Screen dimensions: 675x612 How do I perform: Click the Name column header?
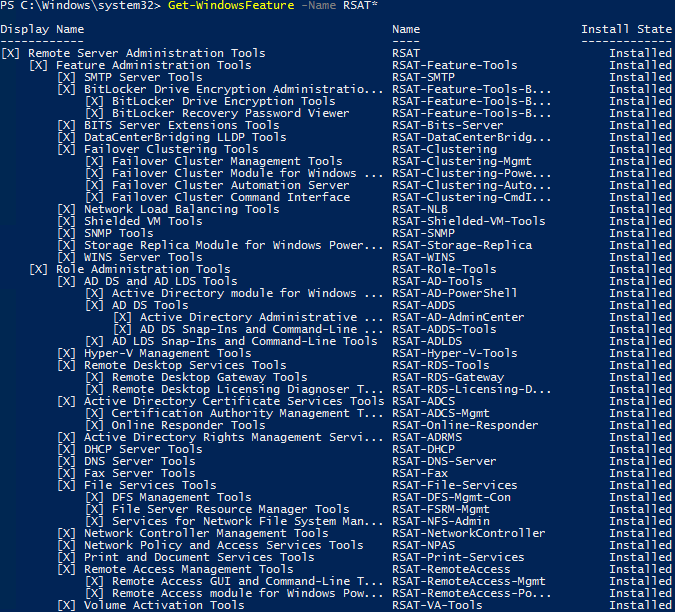click(x=406, y=29)
